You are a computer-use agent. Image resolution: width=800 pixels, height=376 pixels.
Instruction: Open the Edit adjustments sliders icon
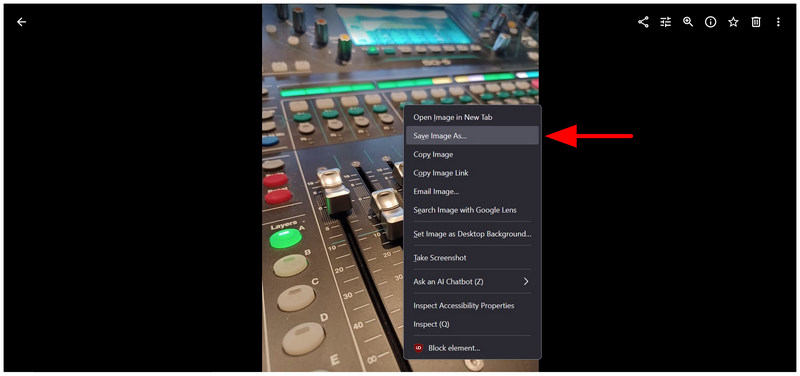click(x=666, y=22)
